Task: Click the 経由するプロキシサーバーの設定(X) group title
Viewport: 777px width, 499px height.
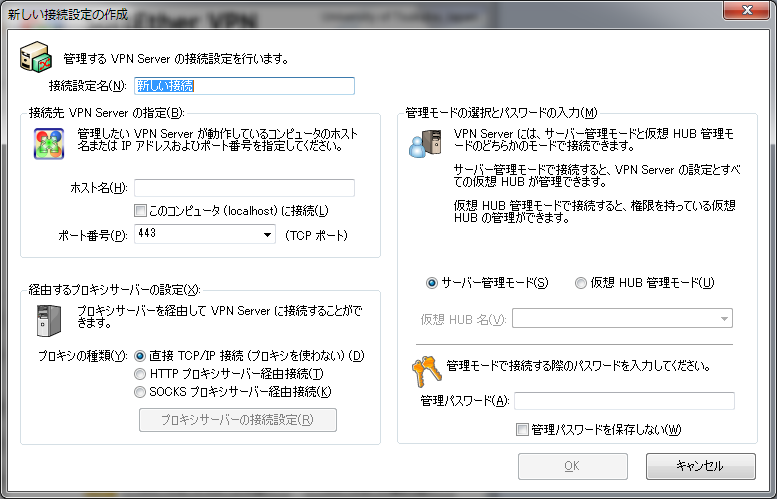Action: click(114, 290)
